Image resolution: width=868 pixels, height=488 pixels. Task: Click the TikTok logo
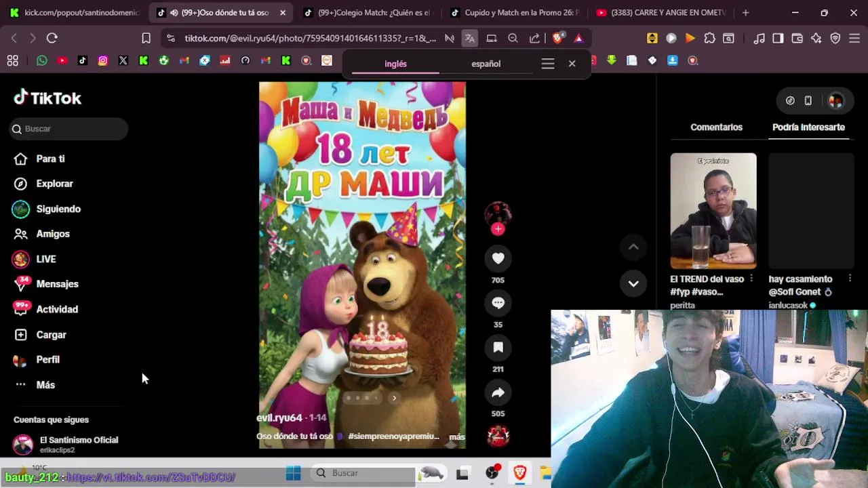click(47, 98)
